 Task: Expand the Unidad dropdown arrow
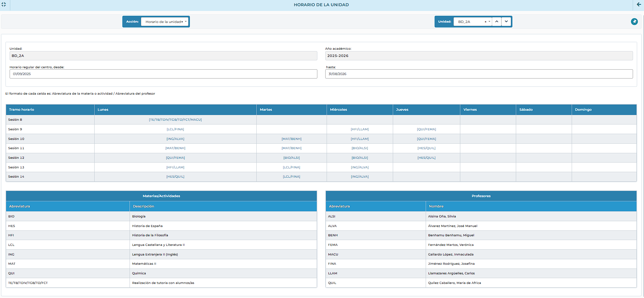pyautogui.click(x=489, y=22)
